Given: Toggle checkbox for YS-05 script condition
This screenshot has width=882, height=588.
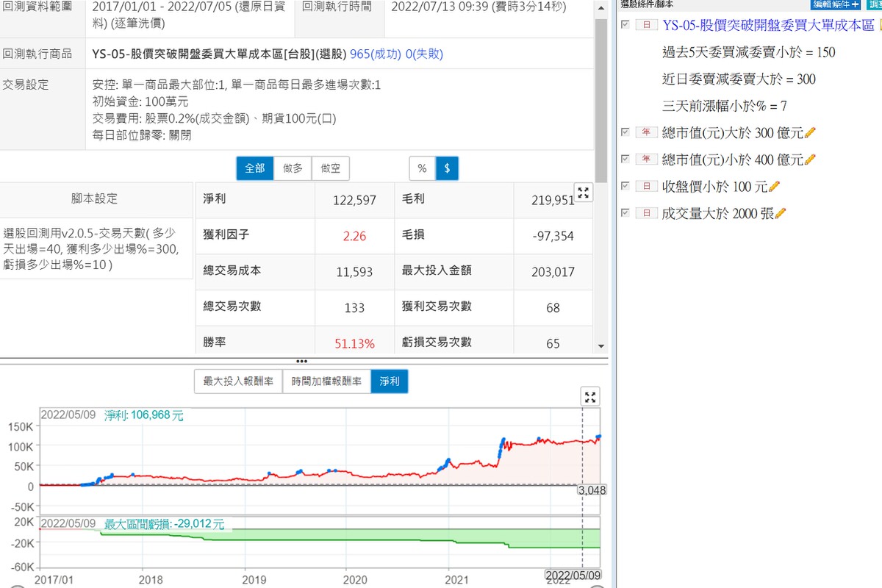Looking at the screenshot, I should click(625, 25).
